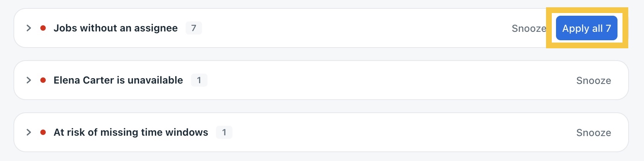This screenshot has width=644, height=161.
Task: Click the red status dot beside Elena Carter
Action: (43, 80)
